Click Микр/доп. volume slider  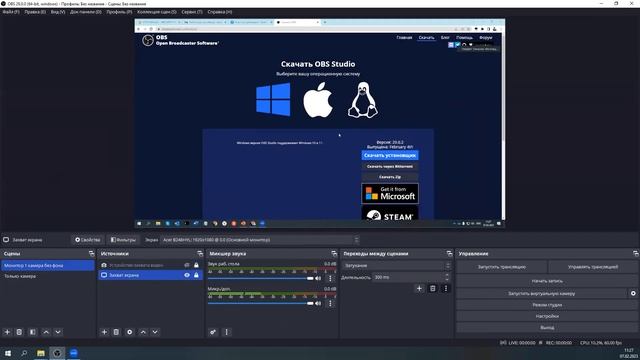[x=260, y=303]
